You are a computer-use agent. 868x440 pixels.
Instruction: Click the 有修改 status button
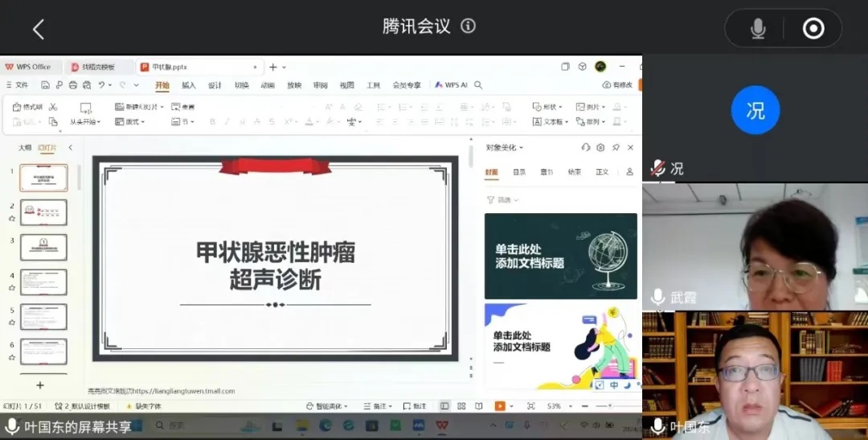[x=617, y=84]
